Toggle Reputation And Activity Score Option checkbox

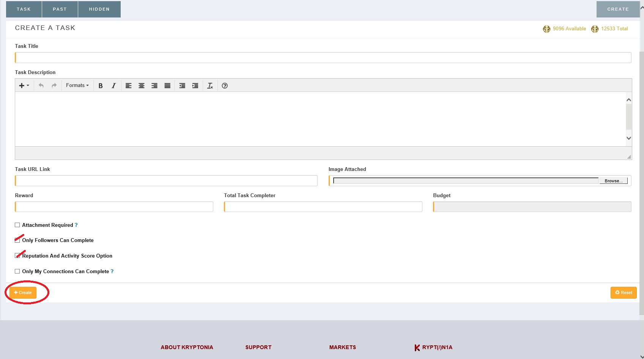pyautogui.click(x=17, y=256)
